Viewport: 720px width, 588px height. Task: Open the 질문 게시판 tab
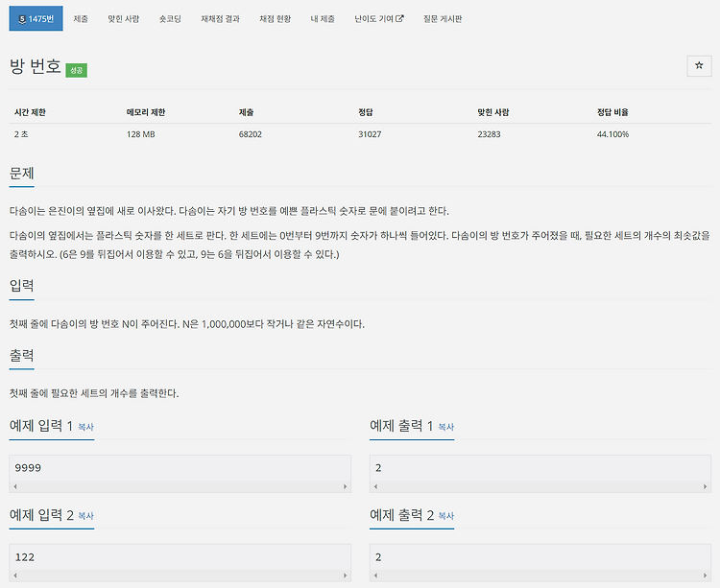click(x=443, y=19)
